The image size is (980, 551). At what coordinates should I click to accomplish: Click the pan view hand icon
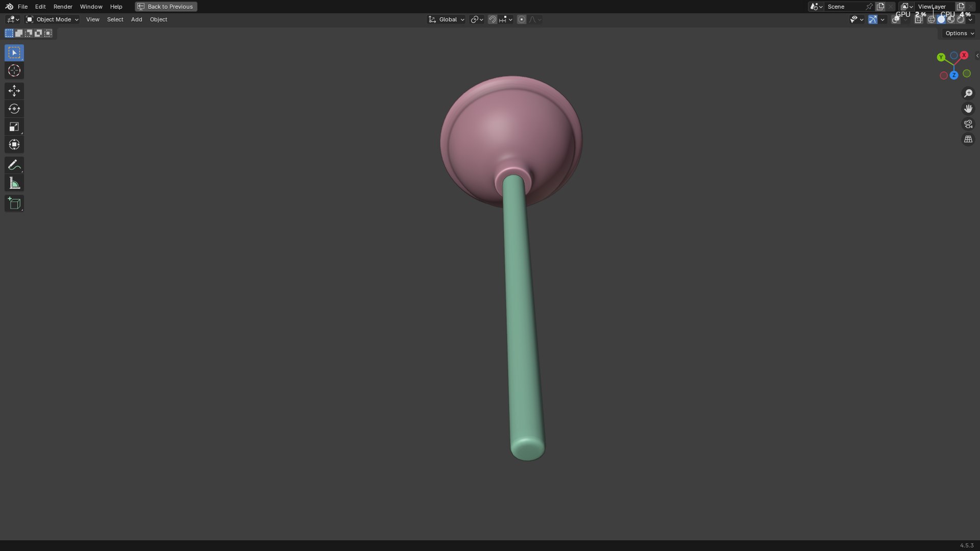pyautogui.click(x=968, y=109)
